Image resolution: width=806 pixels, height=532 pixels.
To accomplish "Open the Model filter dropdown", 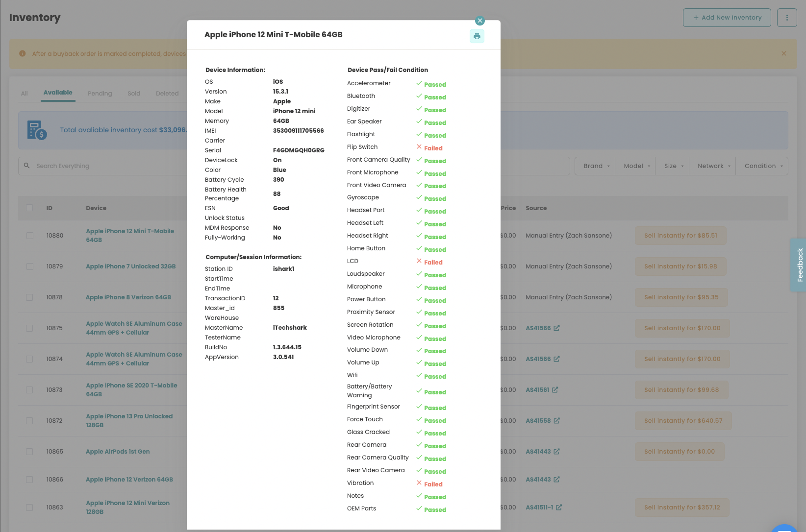I will pos(636,166).
